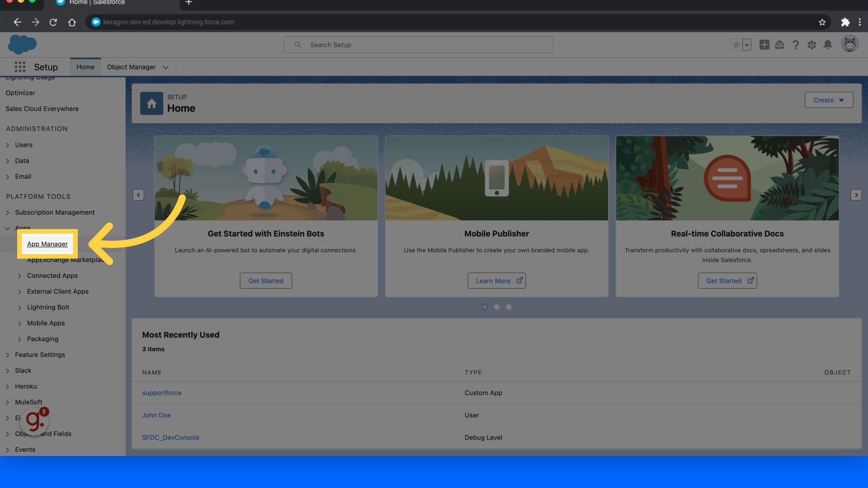Open App Manager in sidebar

[47, 244]
